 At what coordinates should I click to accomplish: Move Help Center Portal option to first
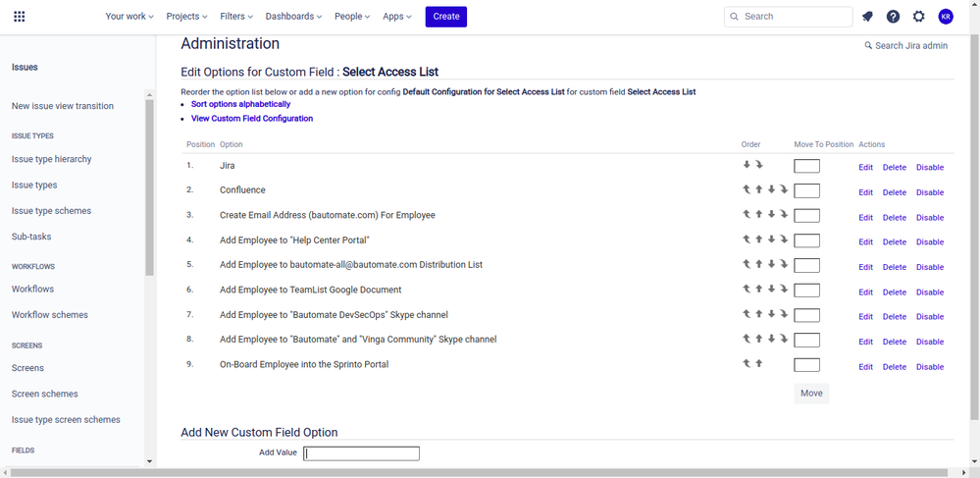(x=747, y=239)
